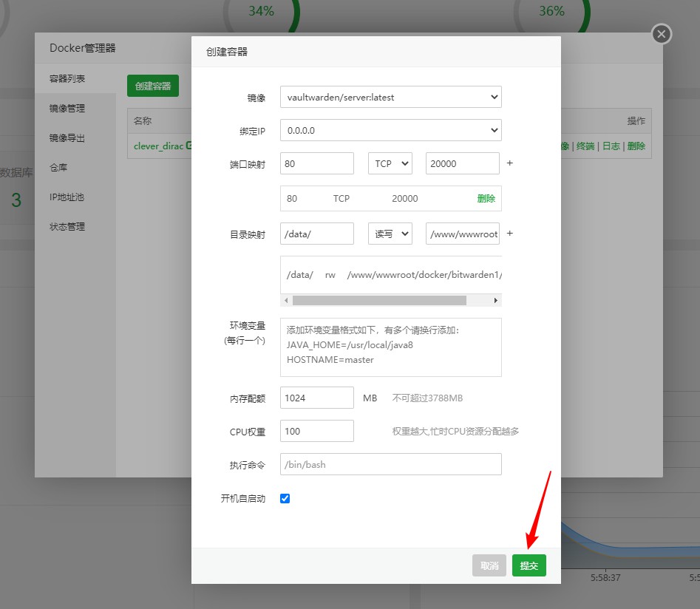The image size is (700, 609).
Task: Click the 环境变量 text area
Action: click(x=390, y=347)
